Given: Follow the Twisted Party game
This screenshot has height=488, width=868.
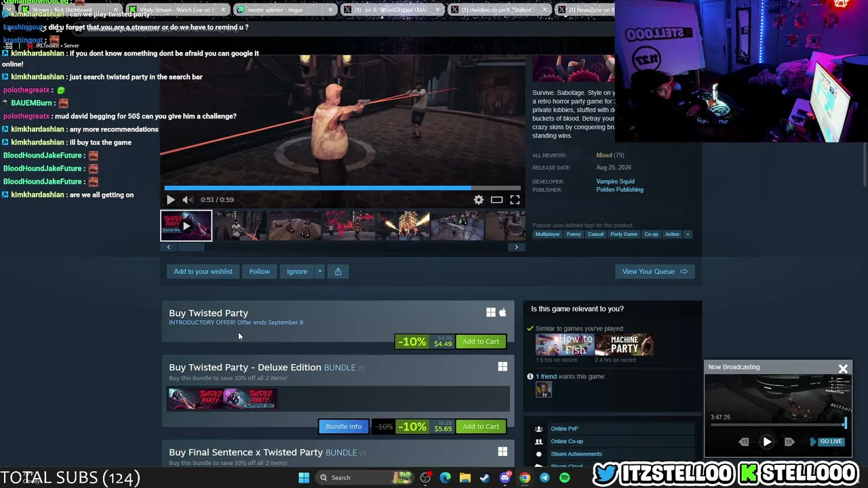Looking at the screenshot, I should pos(260,272).
